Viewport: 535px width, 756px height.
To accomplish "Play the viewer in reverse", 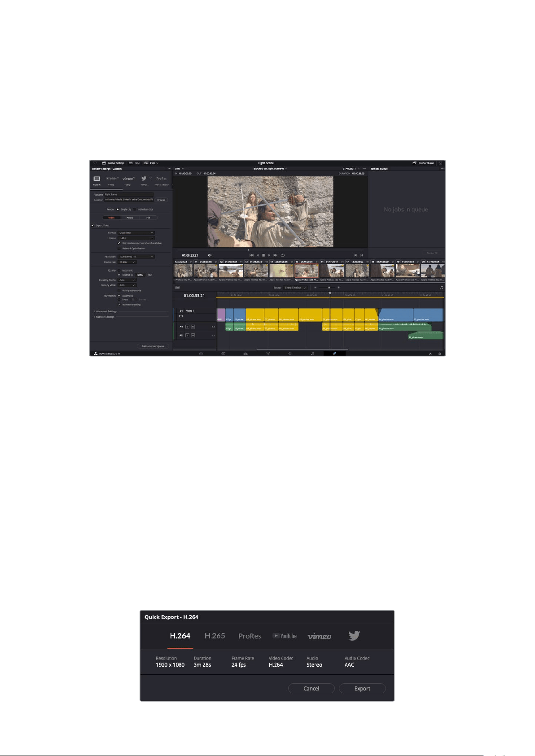I will coord(258,255).
